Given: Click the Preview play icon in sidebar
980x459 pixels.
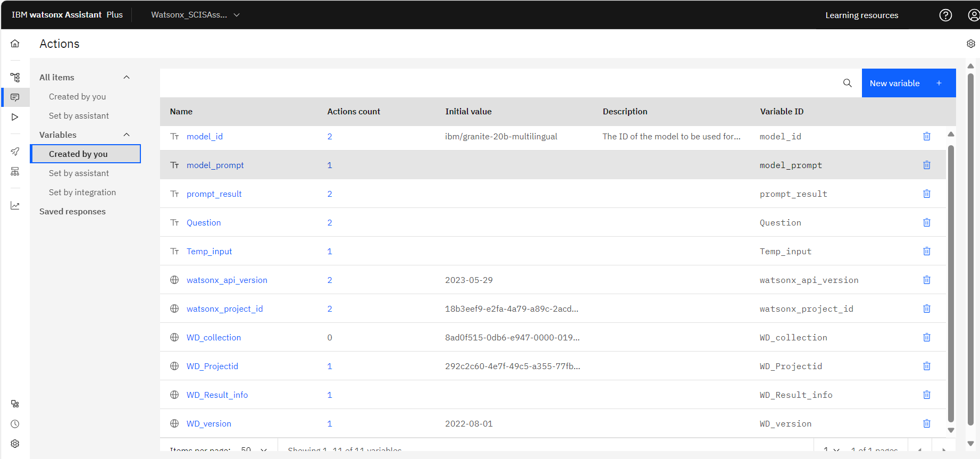Looking at the screenshot, I should (x=15, y=117).
